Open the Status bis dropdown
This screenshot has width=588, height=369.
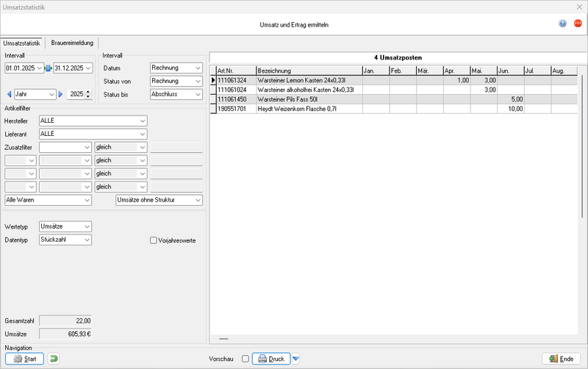tap(197, 94)
